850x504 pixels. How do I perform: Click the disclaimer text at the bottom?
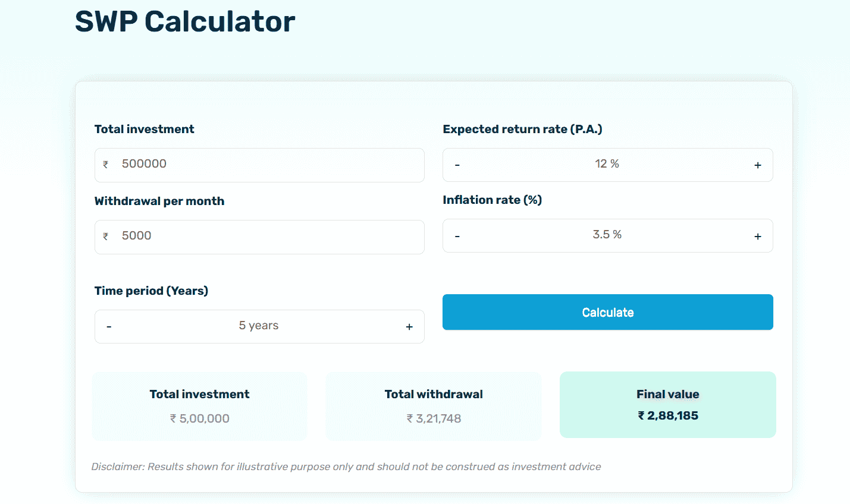346,467
